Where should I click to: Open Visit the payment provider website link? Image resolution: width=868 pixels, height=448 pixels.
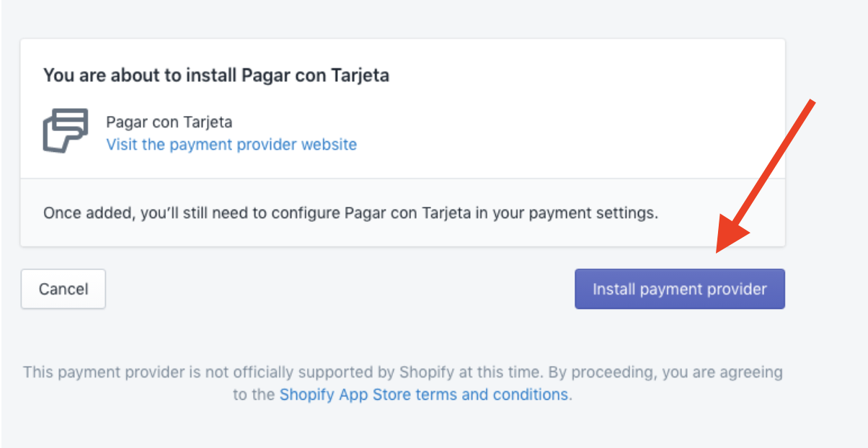(231, 145)
